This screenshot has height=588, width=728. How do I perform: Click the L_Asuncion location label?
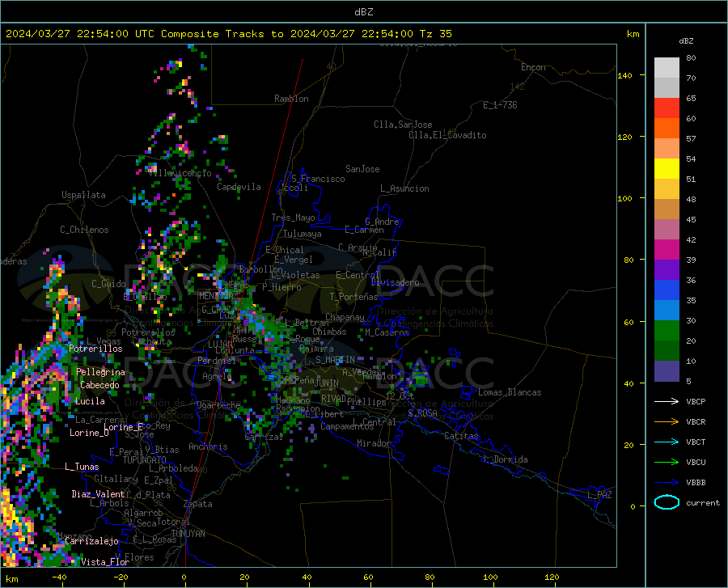(x=404, y=188)
